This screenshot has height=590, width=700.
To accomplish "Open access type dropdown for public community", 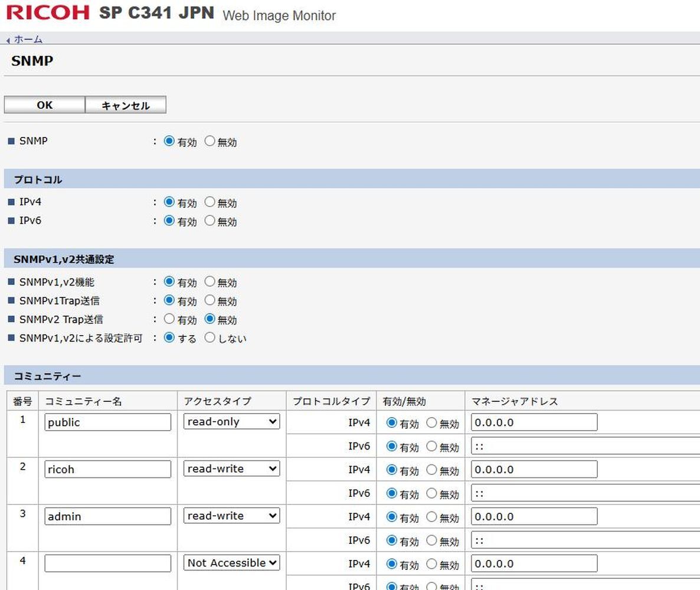I will (231, 422).
